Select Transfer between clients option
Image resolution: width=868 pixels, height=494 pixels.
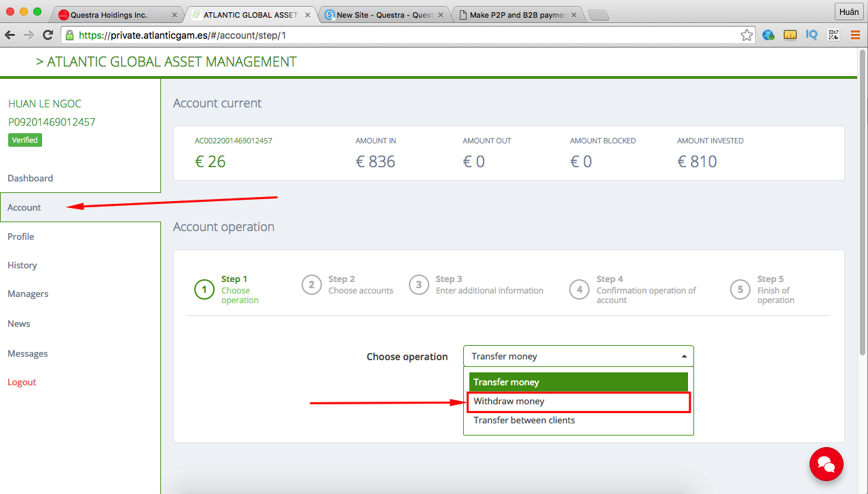click(579, 420)
